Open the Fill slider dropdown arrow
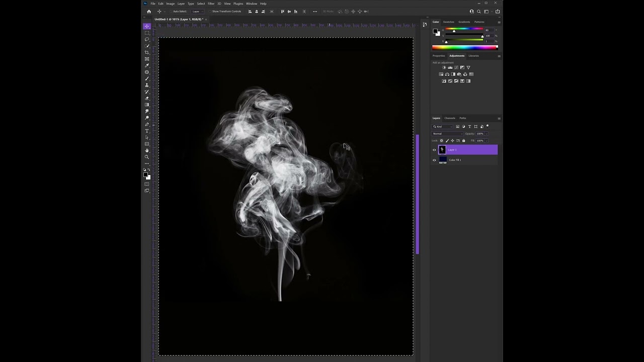Screen dimensions: 644x362 coord(487,141)
